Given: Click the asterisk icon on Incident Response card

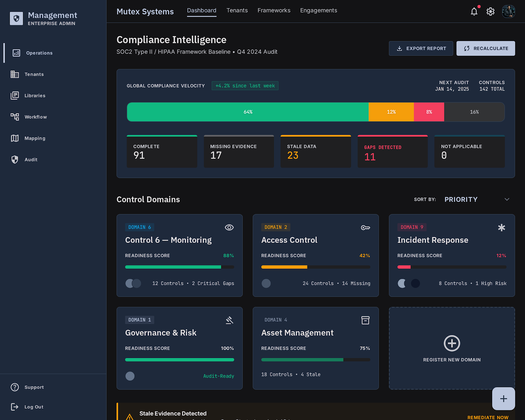Looking at the screenshot, I should pos(502,227).
